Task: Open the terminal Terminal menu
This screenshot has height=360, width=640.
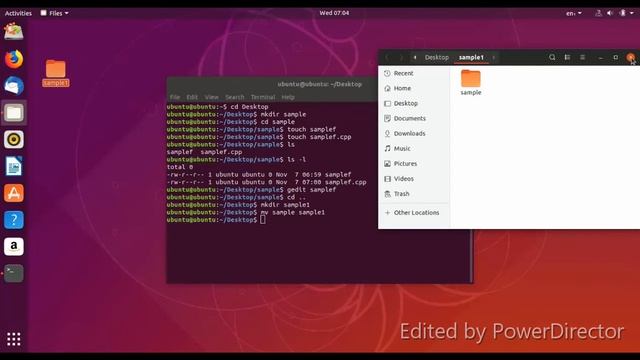Action: coord(263,97)
